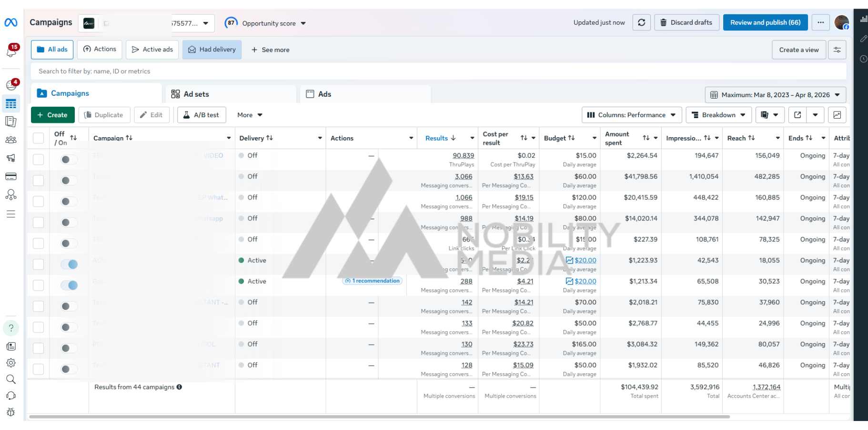Screen dimensions: 868x430
Task: Open the sidebar headset support icon
Action: [x=11, y=396]
